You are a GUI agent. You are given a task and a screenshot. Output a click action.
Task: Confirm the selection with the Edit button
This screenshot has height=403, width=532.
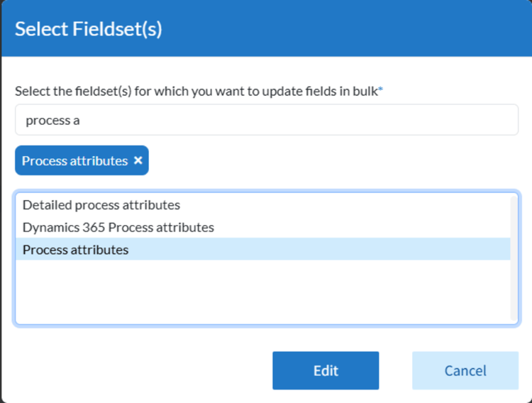click(326, 370)
